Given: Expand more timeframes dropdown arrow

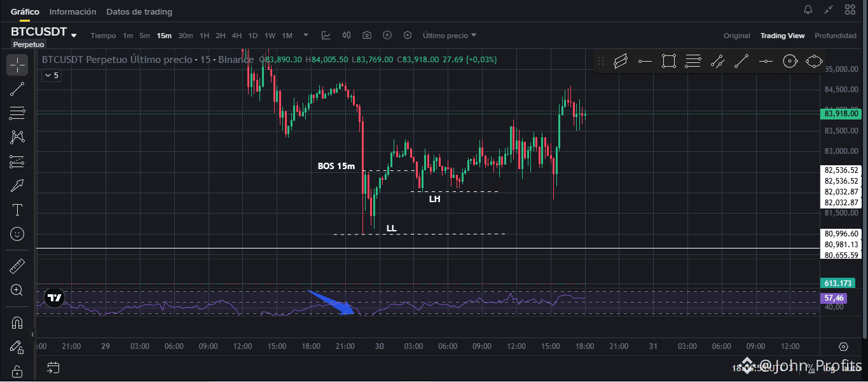Looking at the screenshot, I should point(306,36).
